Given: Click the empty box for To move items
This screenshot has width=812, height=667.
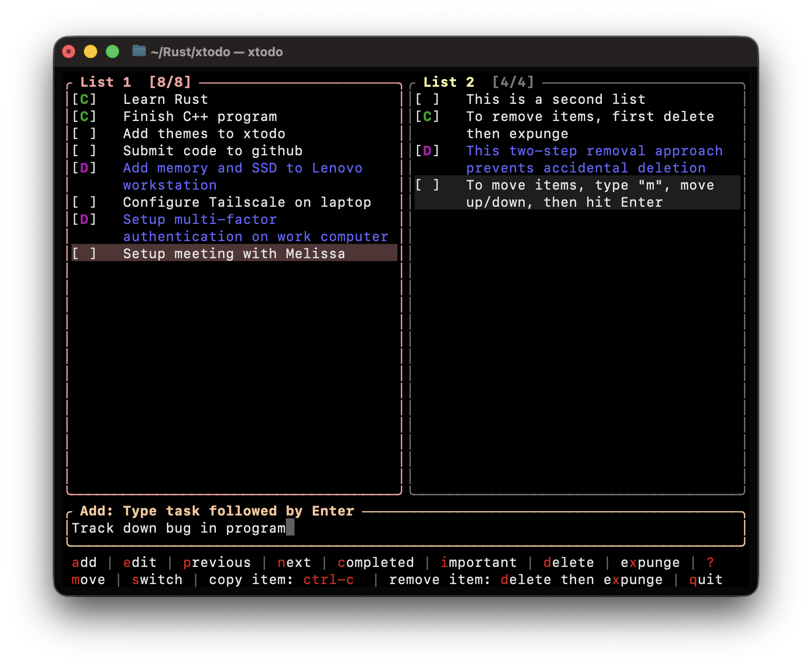Looking at the screenshot, I should [x=427, y=185].
